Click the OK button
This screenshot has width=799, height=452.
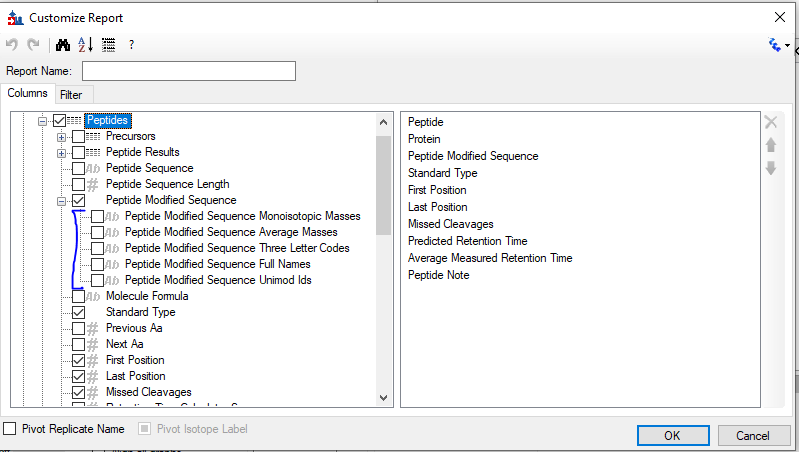click(671, 435)
